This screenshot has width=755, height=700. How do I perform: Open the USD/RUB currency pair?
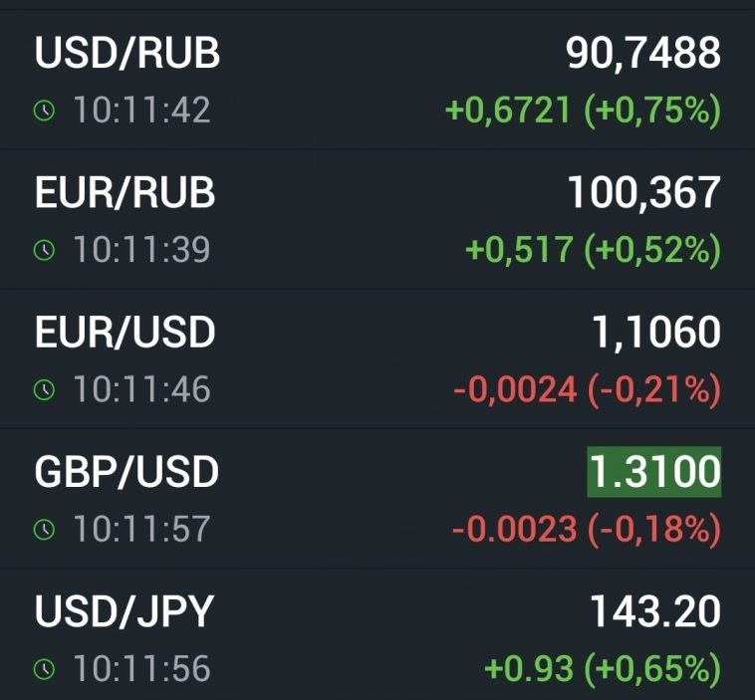pyautogui.click(x=126, y=53)
